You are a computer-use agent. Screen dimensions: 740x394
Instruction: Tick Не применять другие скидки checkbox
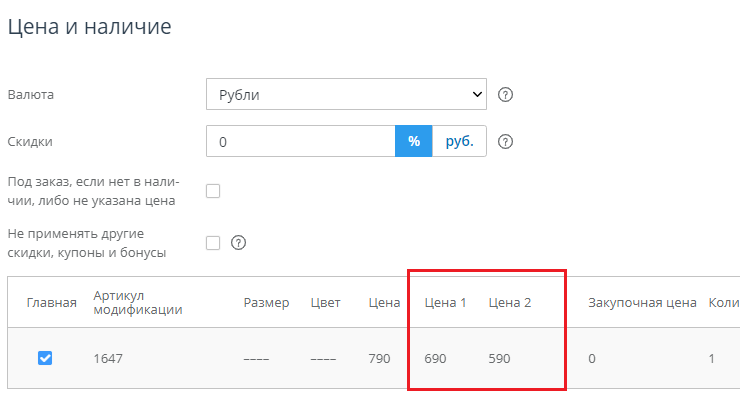[x=213, y=243]
